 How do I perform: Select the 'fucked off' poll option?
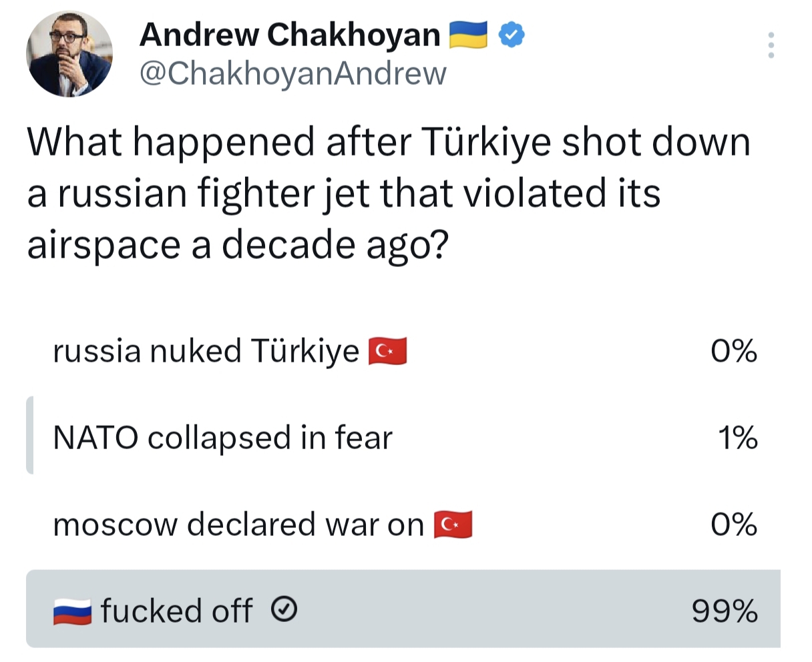click(176, 611)
